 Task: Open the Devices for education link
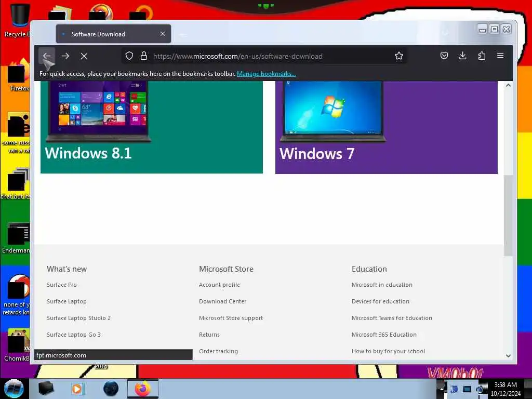[x=381, y=301]
